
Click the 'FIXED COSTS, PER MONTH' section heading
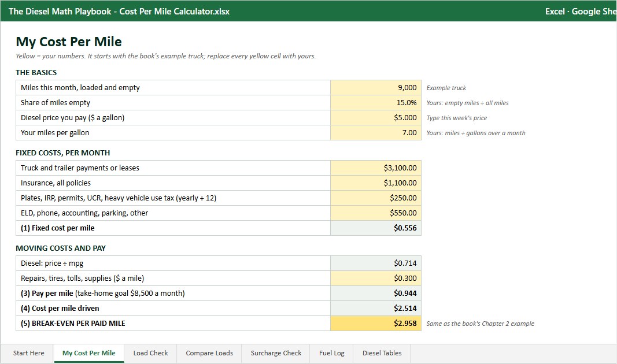63,153
